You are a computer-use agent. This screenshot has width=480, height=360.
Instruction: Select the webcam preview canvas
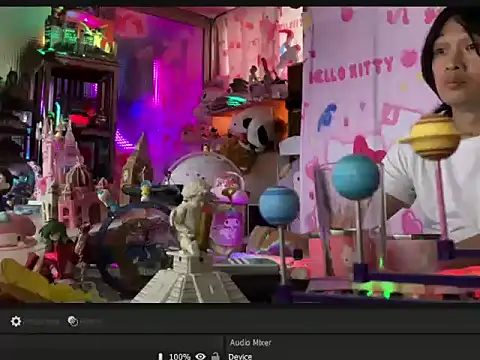240,154
